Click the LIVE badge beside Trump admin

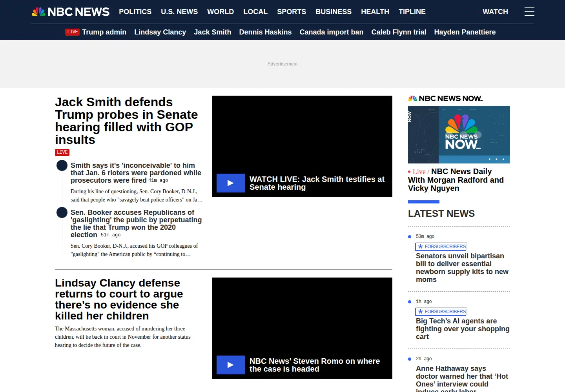[72, 32]
